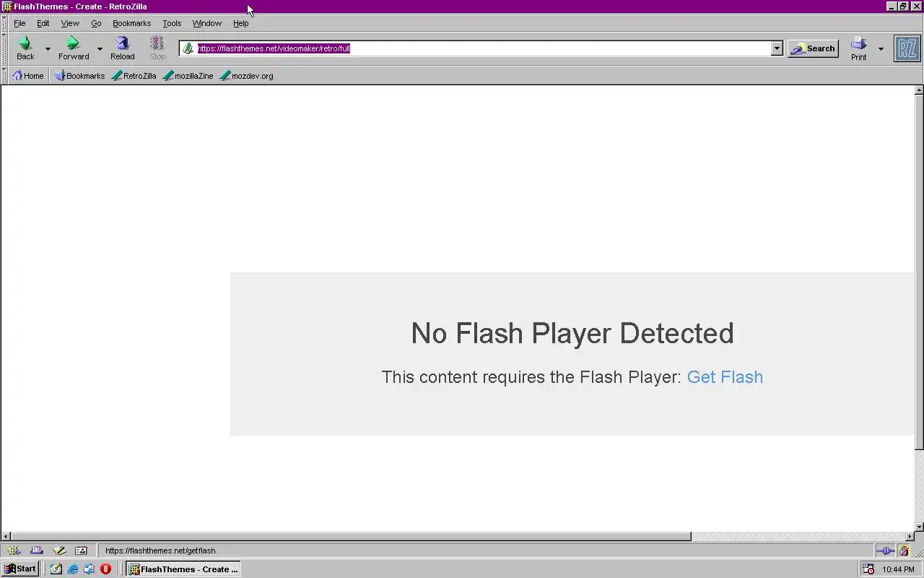Image resolution: width=924 pixels, height=578 pixels.
Task: Open the Help menu
Action: point(240,23)
